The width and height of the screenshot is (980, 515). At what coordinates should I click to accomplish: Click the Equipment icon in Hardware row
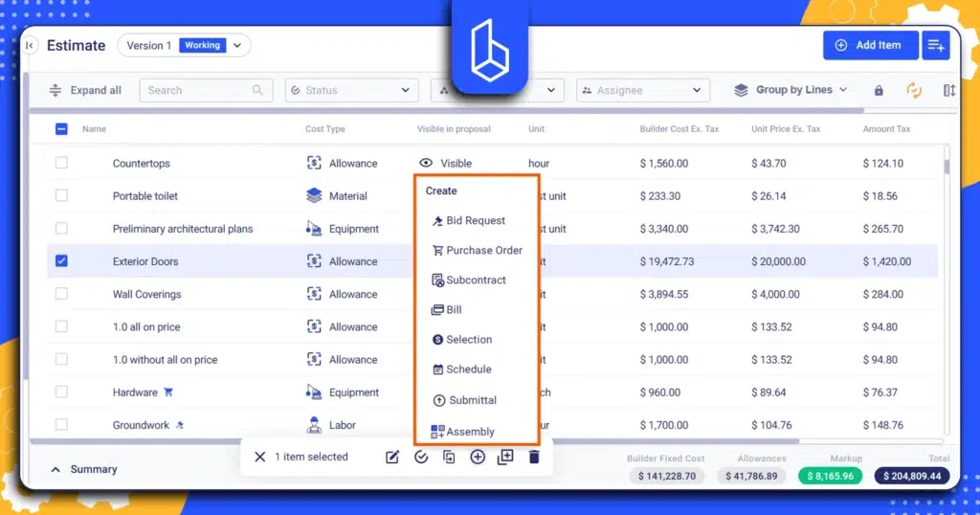tap(314, 392)
